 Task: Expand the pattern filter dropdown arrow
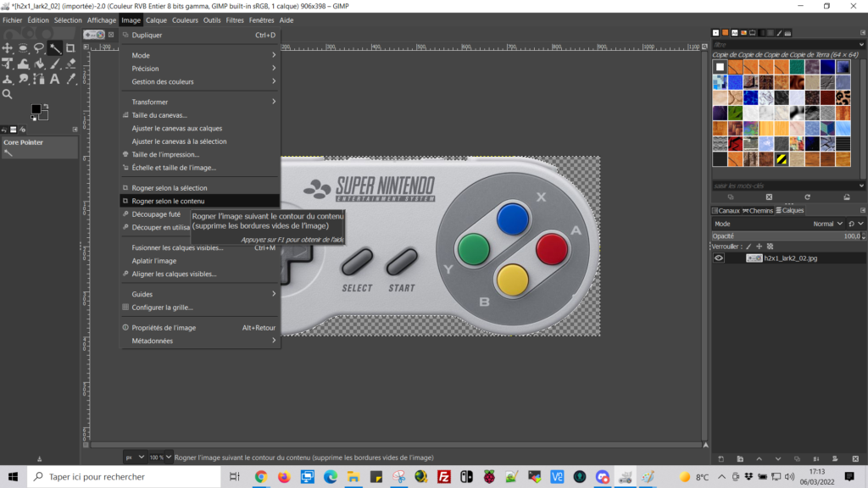(x=861, y=45)
